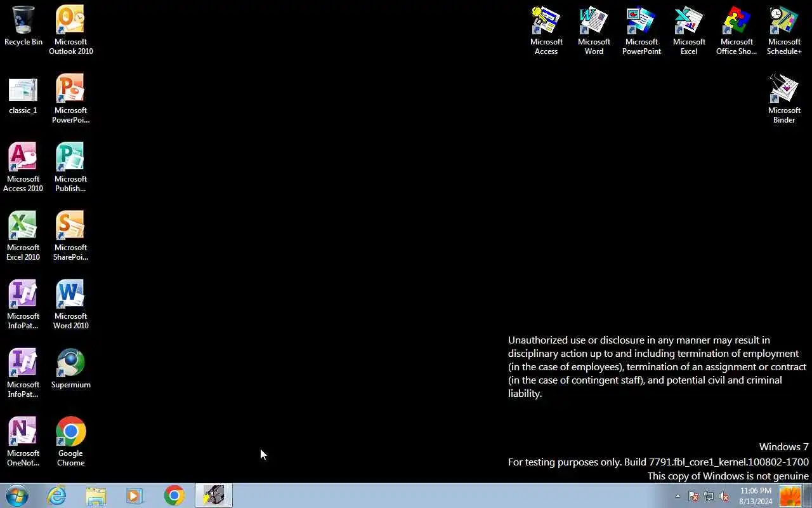Select the Microsoft OneNote desktop shortcut
The width and height of the screenshot is (812, 508).
(23, 441)
